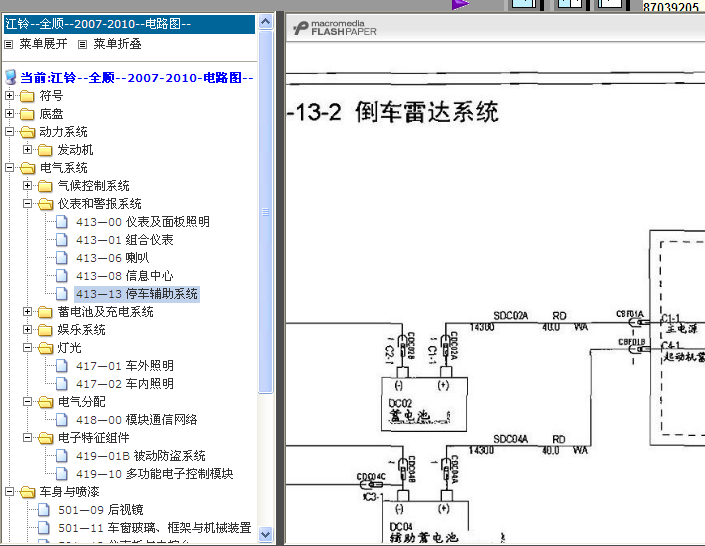Collapse the 电气系统 folder node
The width and height of the screenshot is (705, 546).
click(9, 167)
